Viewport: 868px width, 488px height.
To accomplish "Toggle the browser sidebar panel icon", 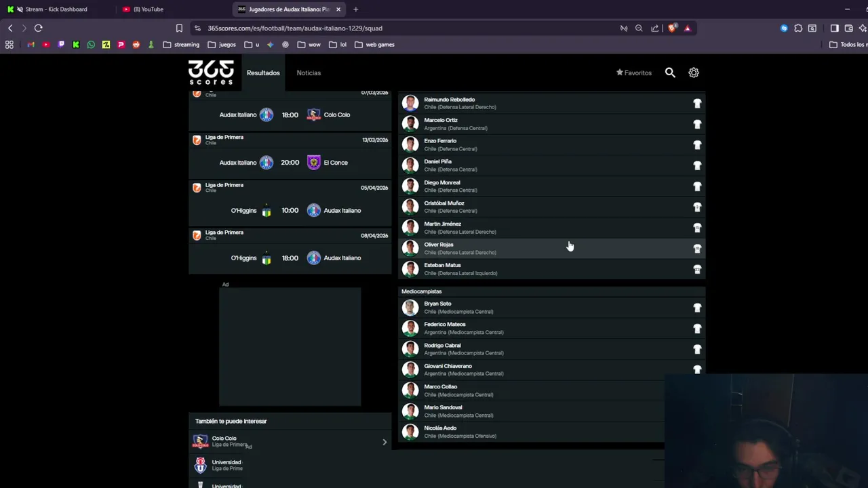I will (x=835, y=28).
